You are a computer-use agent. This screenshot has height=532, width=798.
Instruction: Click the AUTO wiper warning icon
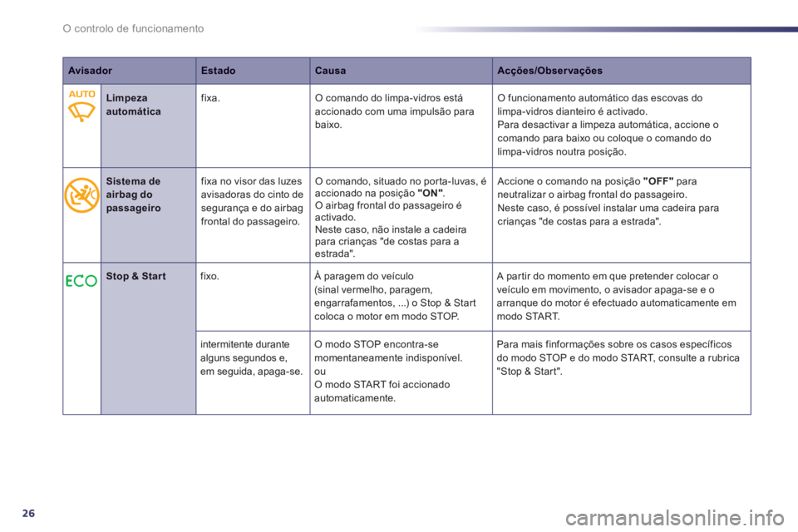pos(81,106)
